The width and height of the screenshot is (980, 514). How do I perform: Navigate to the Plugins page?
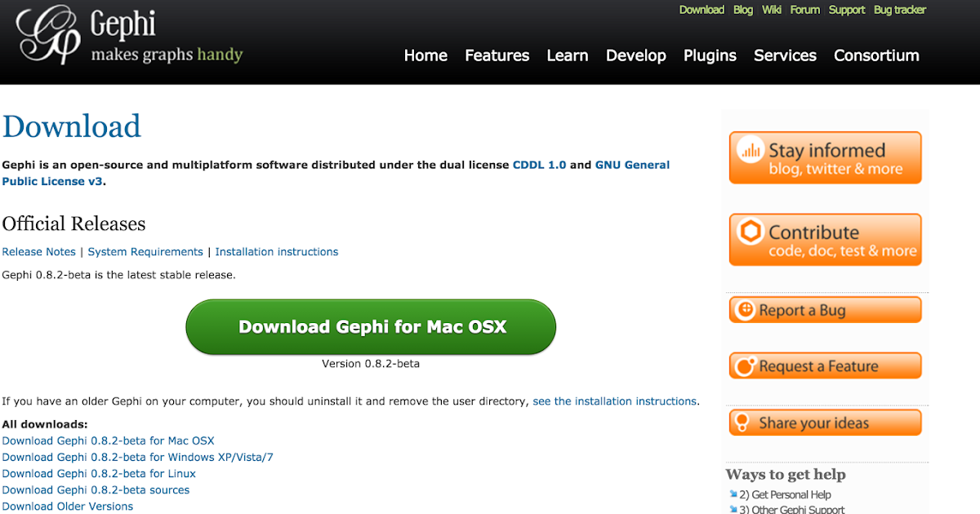pyautogui.click(x=710, y=55)
